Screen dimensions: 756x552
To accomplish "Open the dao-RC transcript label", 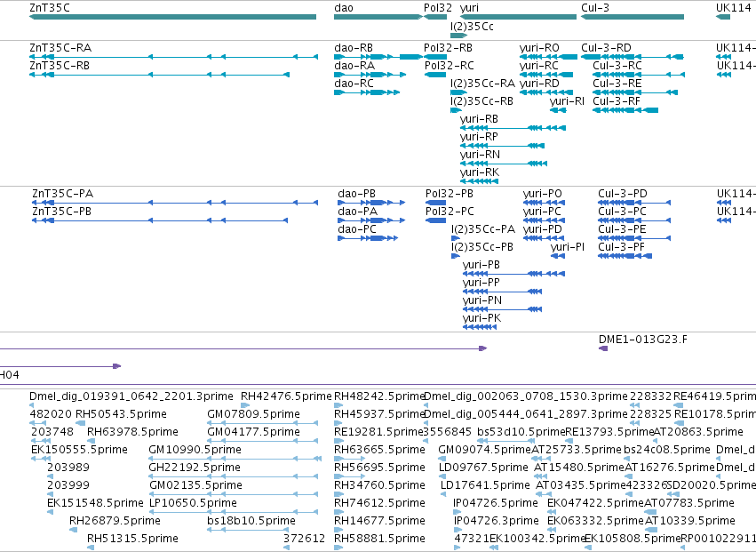I will click(354, 84).
